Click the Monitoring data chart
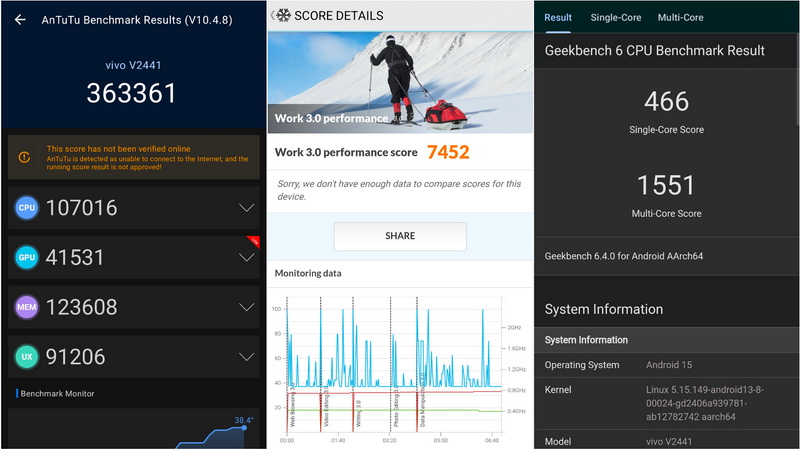The width and height of the screenshot is (800, 450). [x=395, y=365]
